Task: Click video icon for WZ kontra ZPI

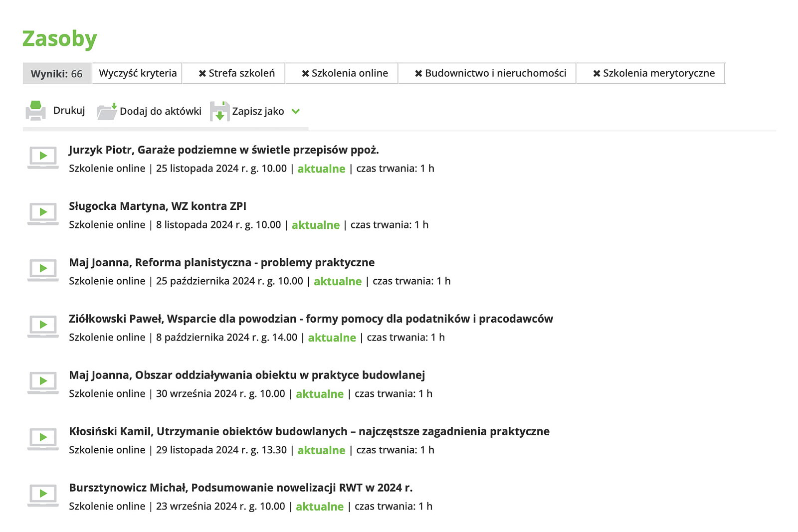Action: click(43, 214)
